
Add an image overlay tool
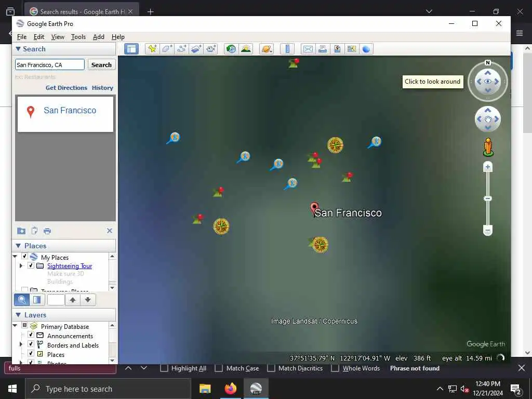tap(196, 49)
